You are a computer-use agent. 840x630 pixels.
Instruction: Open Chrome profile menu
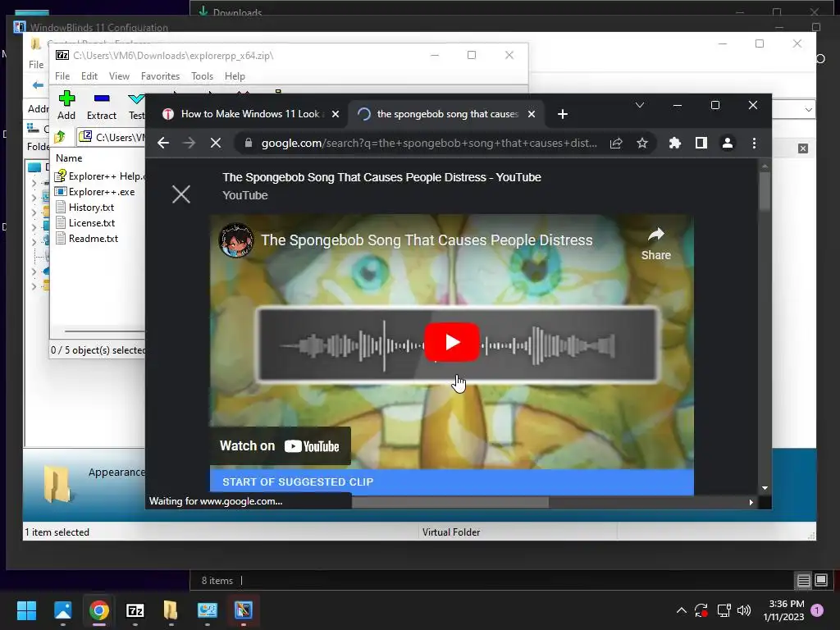pos(728,143)
